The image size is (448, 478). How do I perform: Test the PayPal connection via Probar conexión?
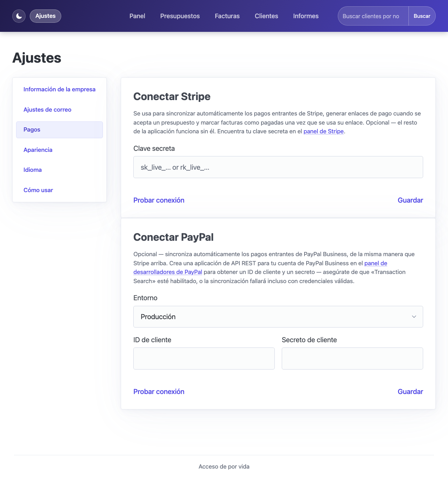coord(159,392)
